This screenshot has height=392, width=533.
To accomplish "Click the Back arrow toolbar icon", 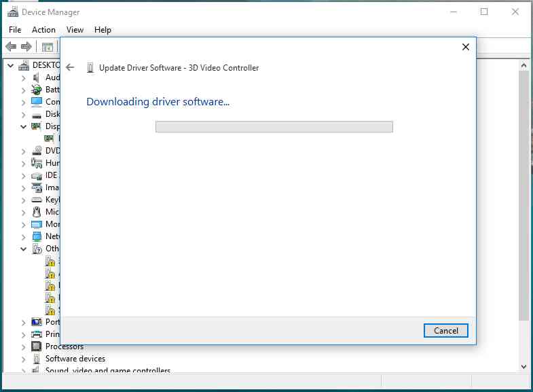I will [11, 46].
